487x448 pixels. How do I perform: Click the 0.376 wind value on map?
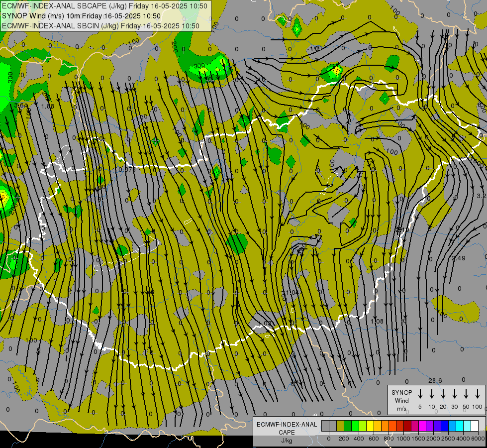tap(127, 170)
